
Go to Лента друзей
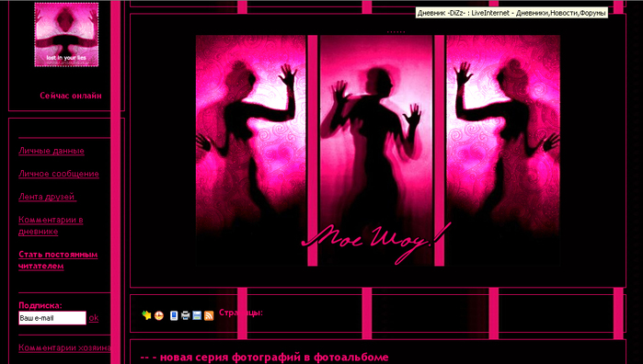(47, 197)
